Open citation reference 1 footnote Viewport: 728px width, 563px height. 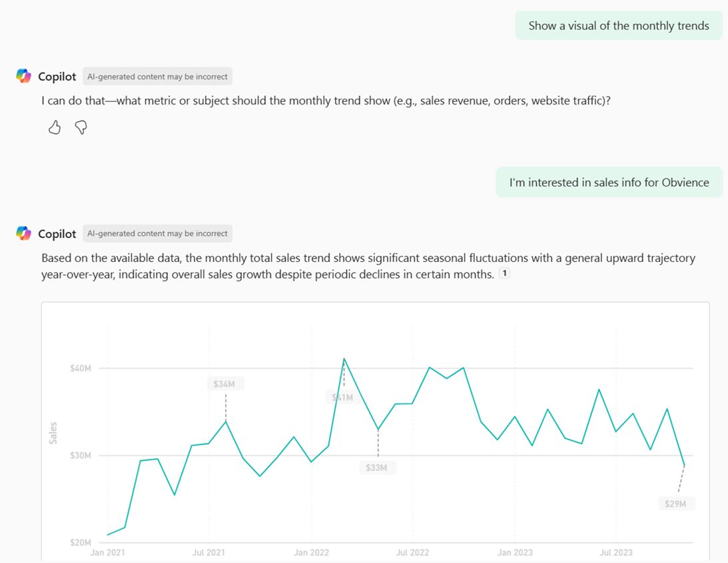(x=504, y=273)
